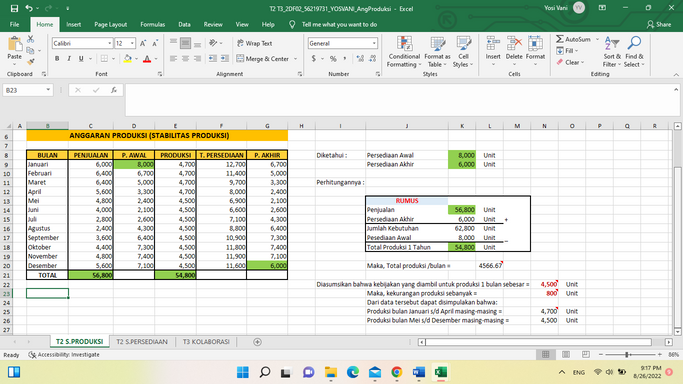This screenshot has width=683, height=384.
Task: Toggle top vertical alignment
Action: point(173,43)
